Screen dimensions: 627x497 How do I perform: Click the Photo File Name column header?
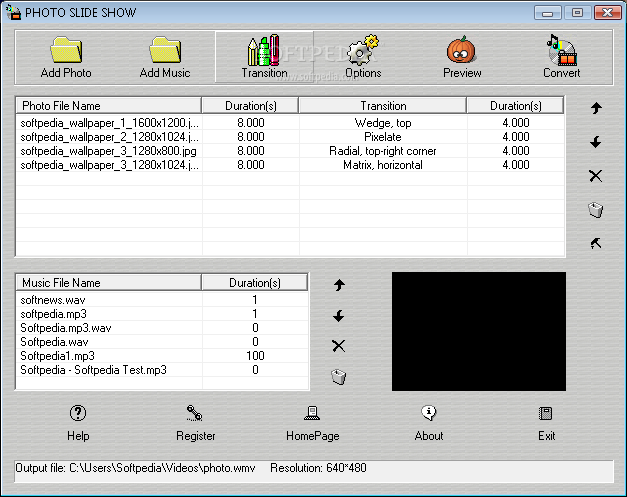click(x=108, y=106)
